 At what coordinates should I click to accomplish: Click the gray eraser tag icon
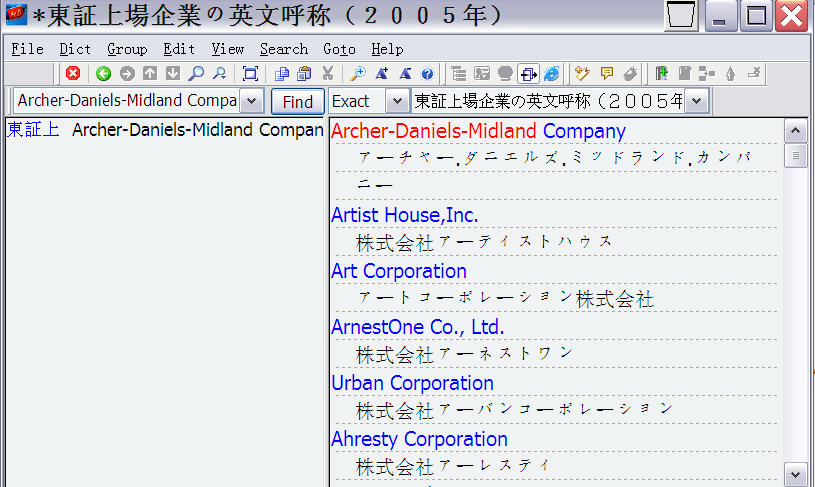point(629,73)
